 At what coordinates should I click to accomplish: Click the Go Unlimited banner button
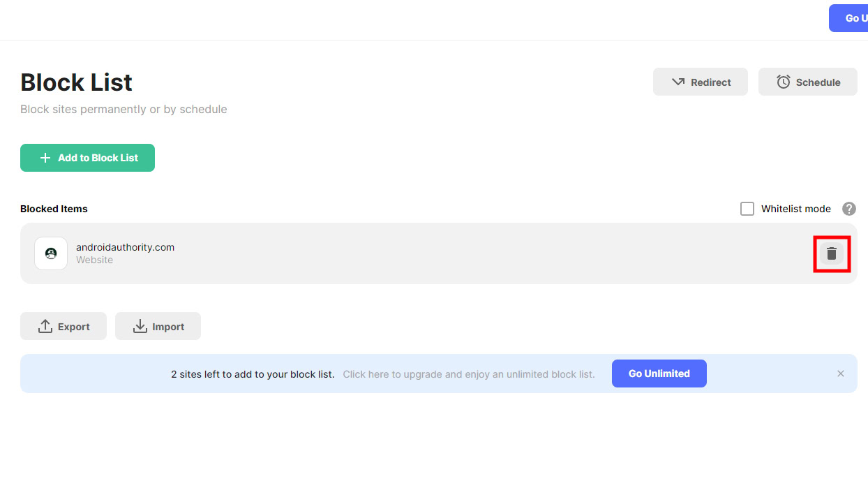point(659,374)
